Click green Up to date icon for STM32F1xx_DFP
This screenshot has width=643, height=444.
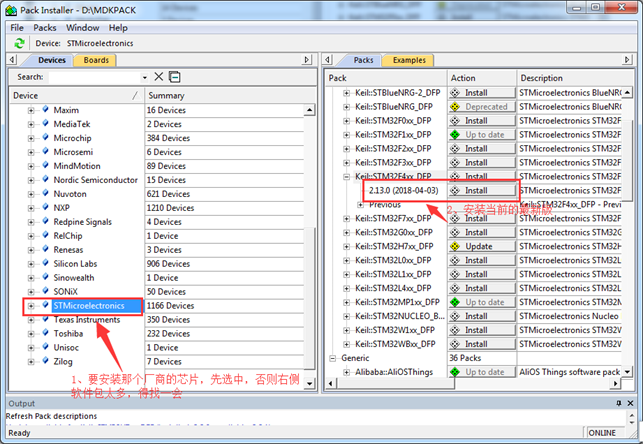455,134
